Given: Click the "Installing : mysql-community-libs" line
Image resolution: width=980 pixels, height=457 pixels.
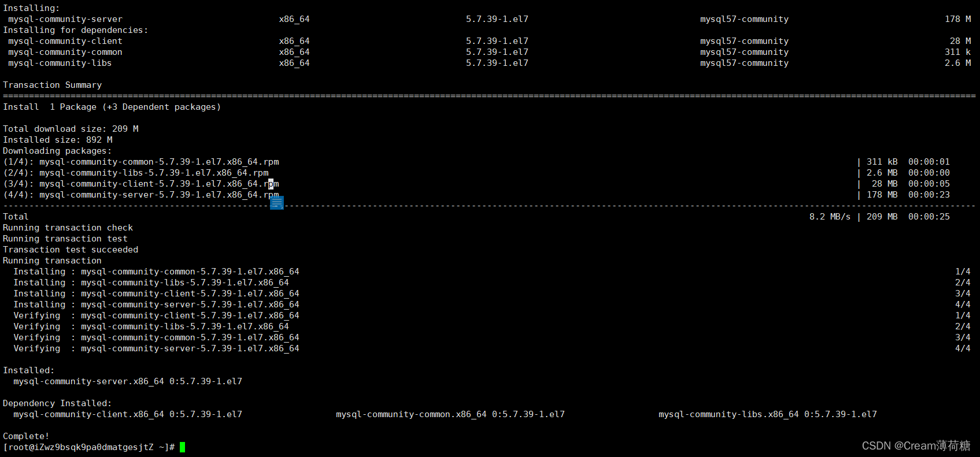Looking at the screenshot, I should (x=151, y=283).
